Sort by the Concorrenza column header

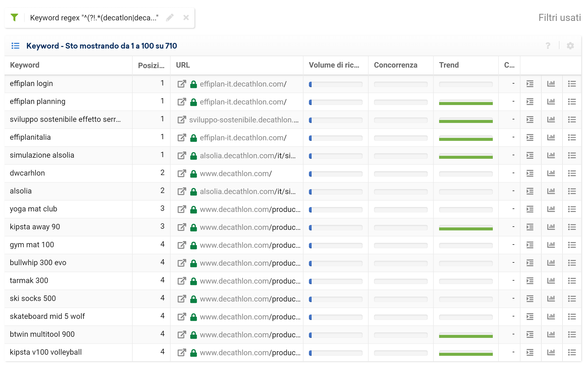click(x=395, y=65)
